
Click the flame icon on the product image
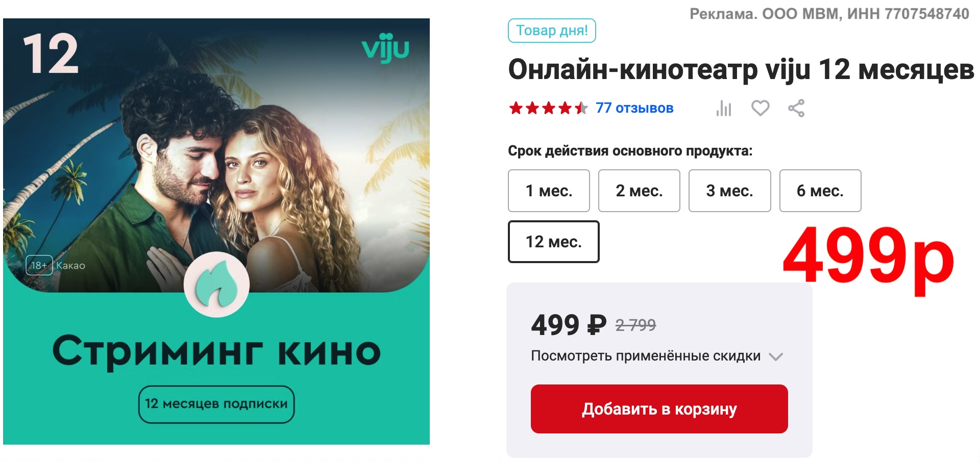click(216, 285)
